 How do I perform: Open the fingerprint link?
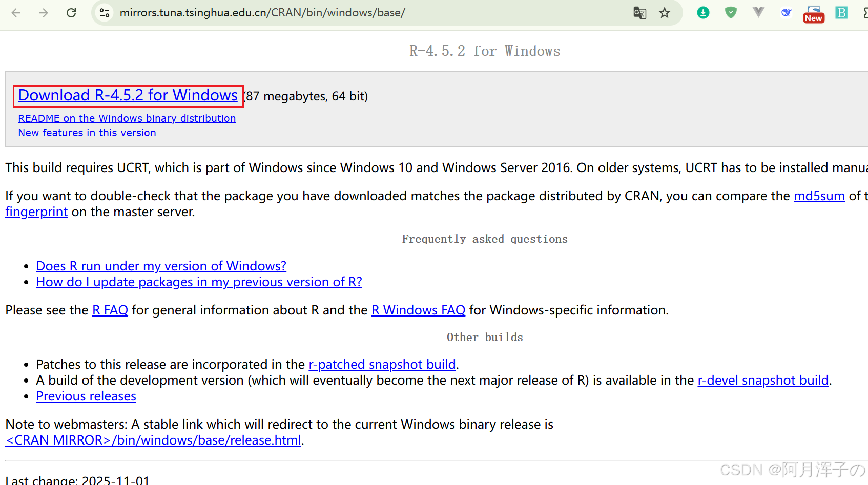tap(36, 212)
